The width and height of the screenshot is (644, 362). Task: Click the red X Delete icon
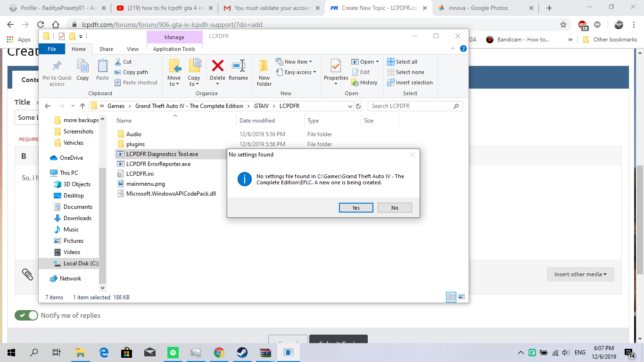coord(217,66)
